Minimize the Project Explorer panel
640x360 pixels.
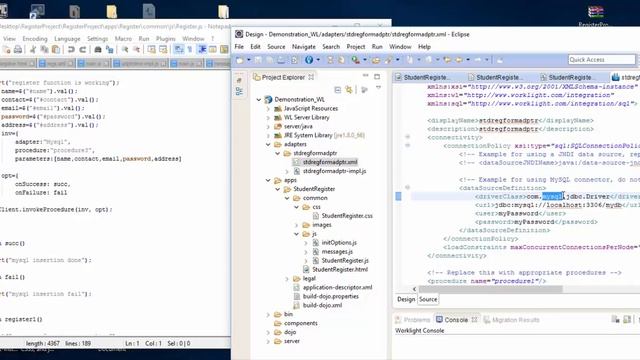tap(366, 76)
